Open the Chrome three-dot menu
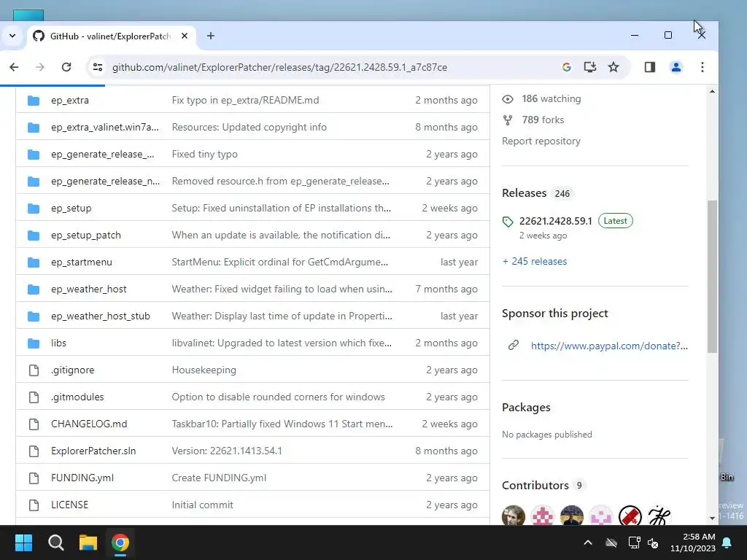Screen dimensions: 747x560 [x=703, y=67]
